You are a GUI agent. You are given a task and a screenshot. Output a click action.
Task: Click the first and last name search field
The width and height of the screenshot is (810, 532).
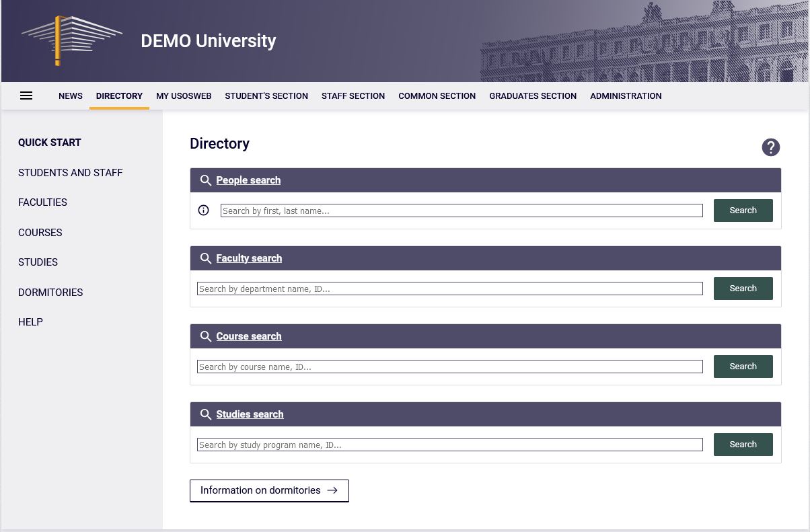pyautogui.click(x=462, y=210)
